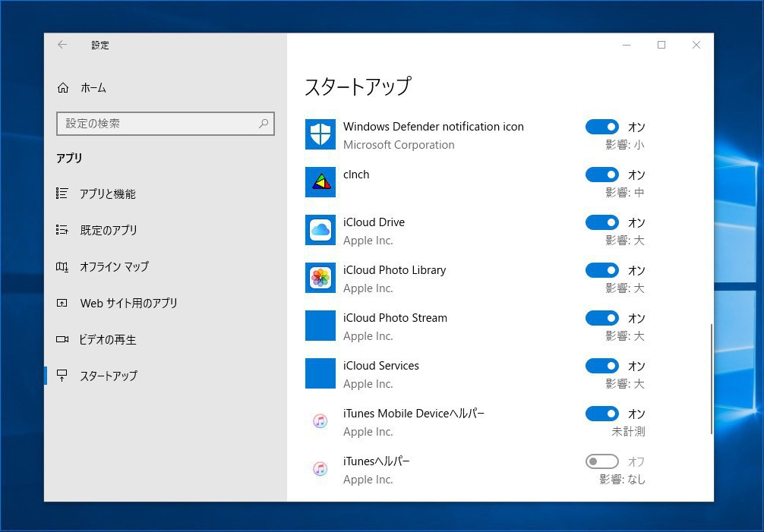The height and width of the screenshot is (532, 764).
Task: Click the Windows Defender shield icon
Action: [320, 134]
